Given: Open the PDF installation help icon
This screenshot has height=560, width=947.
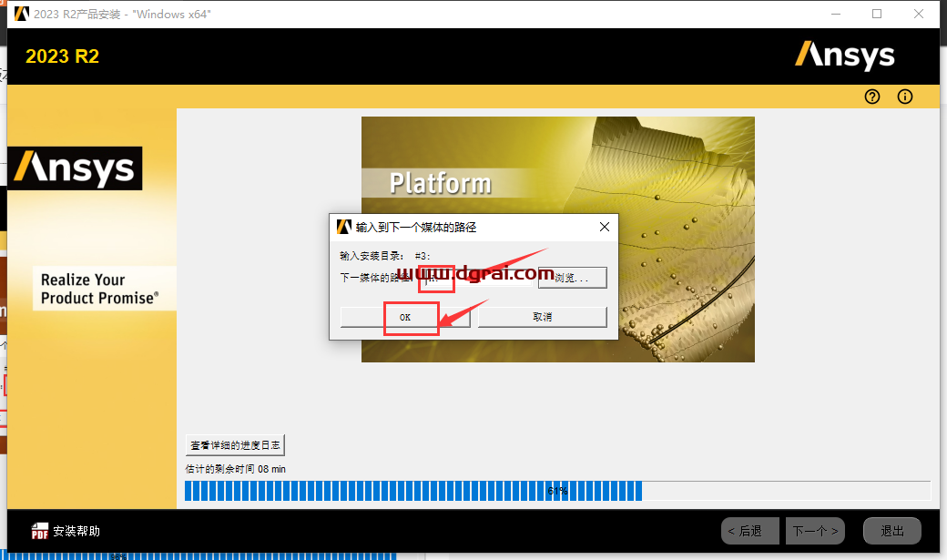Looking at the screenshot, I should pyautogui.click(x=40, y=531).
